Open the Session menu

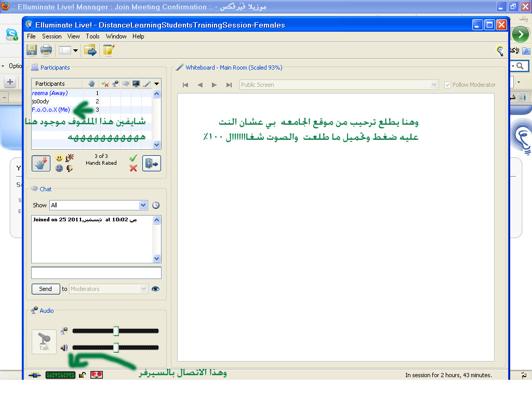coord(52,36)
